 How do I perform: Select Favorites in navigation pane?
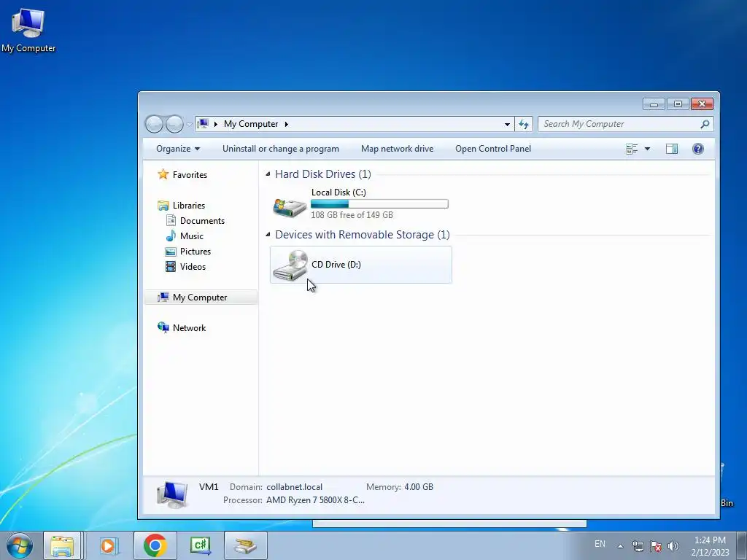point(190,175)
